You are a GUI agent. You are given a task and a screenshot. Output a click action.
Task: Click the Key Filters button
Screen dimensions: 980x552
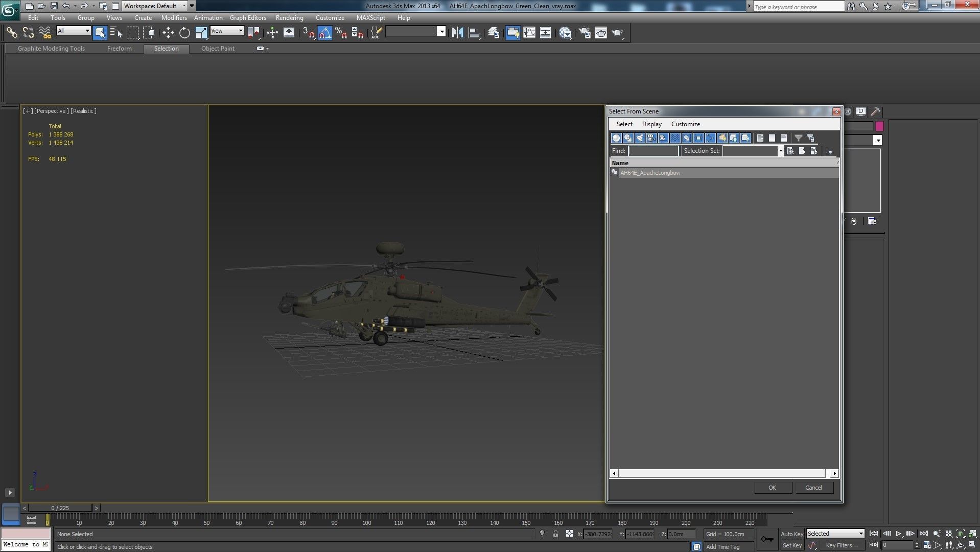tap(842, 545)
